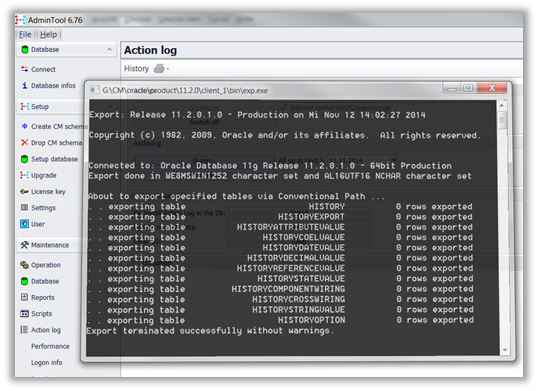Close the exp.exe console window
538x391 pixels.
(x=492, y=88)
